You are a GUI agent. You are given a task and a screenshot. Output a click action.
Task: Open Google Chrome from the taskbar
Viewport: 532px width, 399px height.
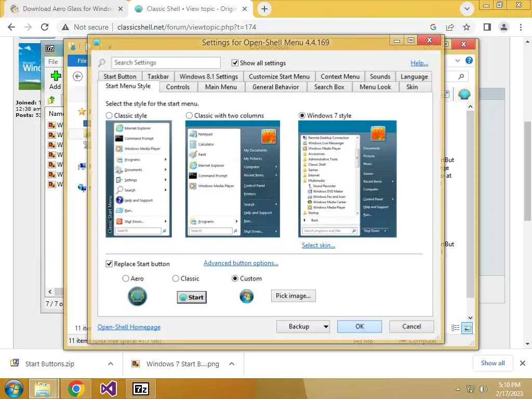click(x=76, y=389)
